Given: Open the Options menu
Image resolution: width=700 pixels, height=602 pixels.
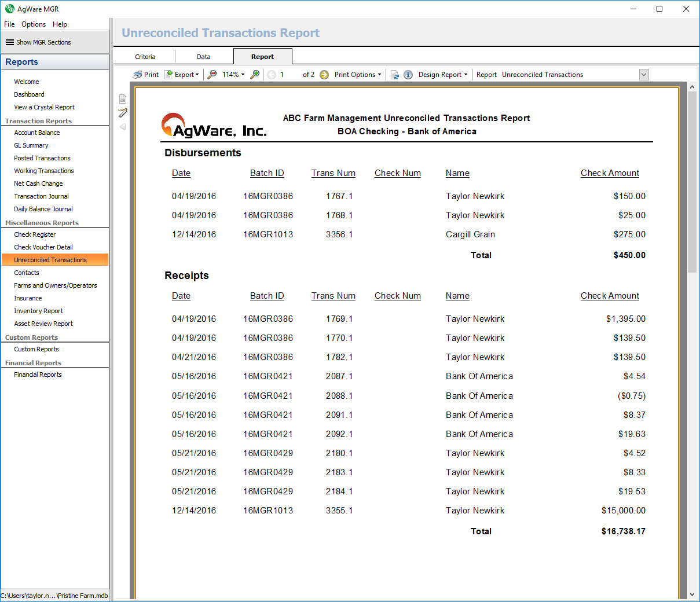Looking at the screenshot, I should [34, 24].
